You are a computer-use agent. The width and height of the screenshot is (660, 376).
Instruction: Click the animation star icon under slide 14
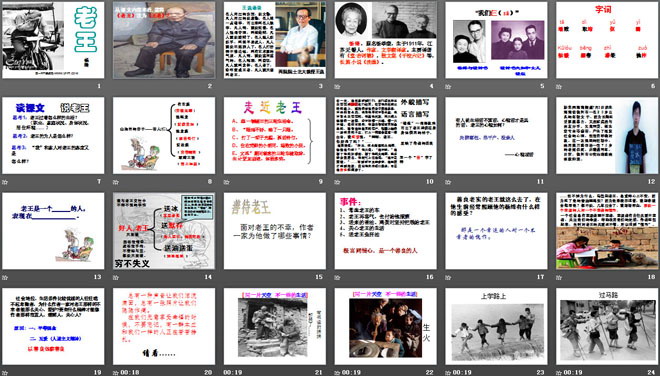click(115, 277)
